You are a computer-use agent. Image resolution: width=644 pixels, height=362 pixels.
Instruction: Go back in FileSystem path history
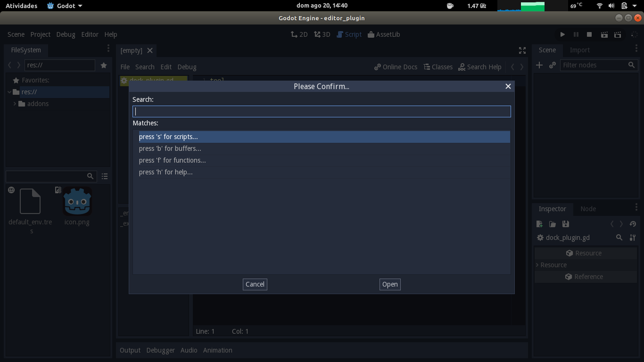click(9, 66)
